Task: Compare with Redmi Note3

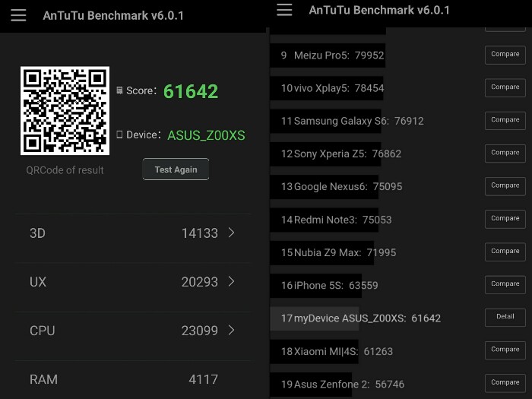Action: 505,219
